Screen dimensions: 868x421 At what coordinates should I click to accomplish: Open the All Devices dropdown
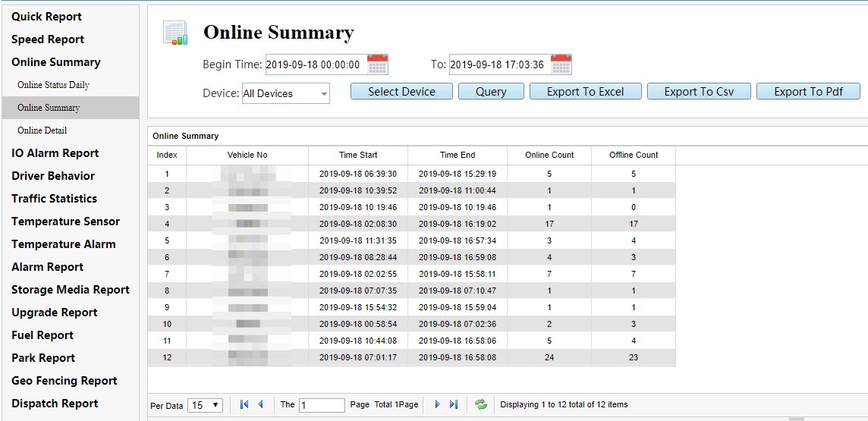[285, 93]
